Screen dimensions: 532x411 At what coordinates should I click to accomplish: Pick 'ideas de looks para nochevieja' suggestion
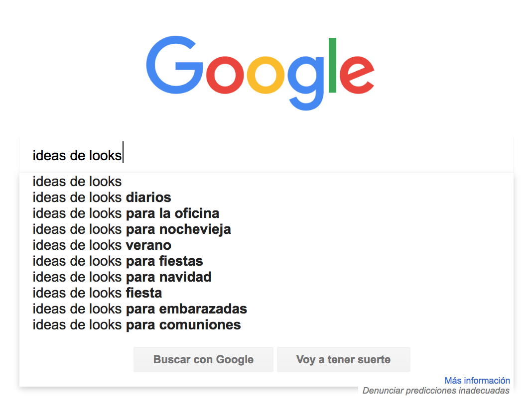point(266,229)
